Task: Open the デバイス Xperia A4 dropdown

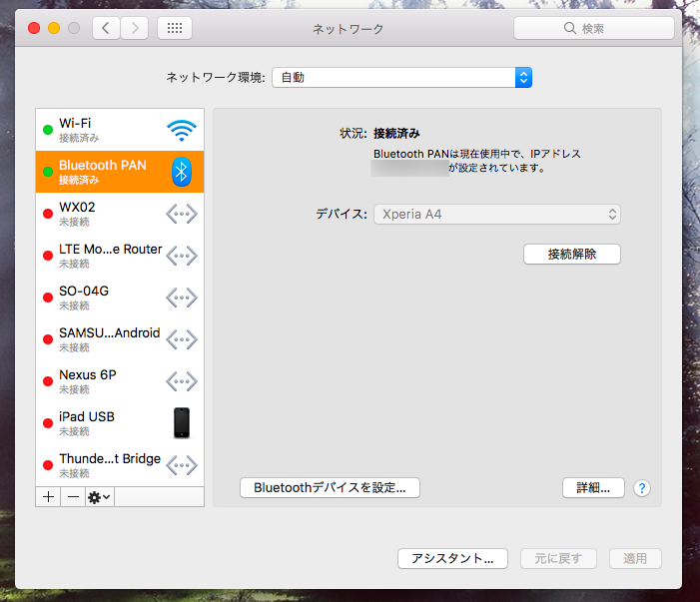Action: [496, 214]
